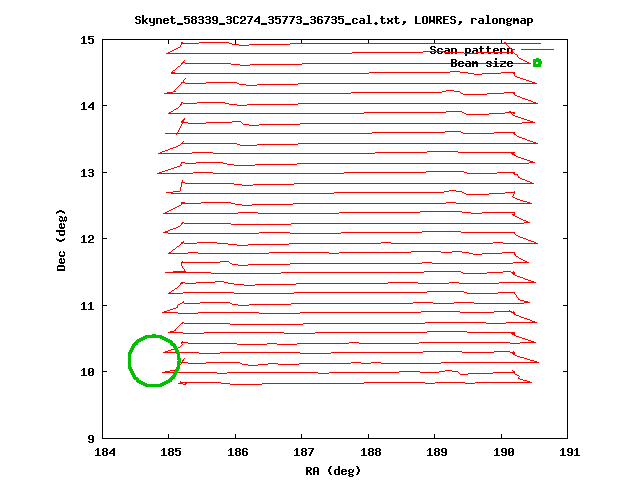Click the plot title Skynet_58339_3C274 text
Image resolution: width=640 pixels, height=480 pixels.
pos(334,20)
